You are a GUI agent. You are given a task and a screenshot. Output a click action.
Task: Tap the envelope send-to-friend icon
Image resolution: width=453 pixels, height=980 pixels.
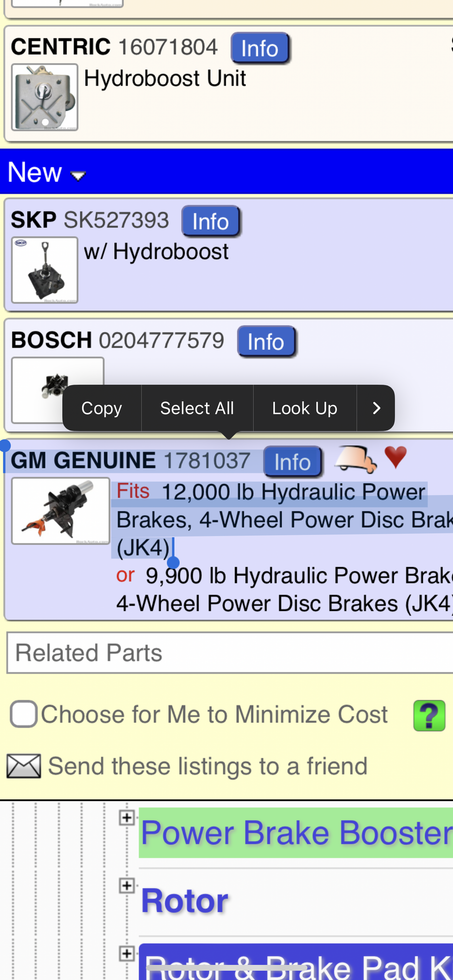[x=24, y=766]
